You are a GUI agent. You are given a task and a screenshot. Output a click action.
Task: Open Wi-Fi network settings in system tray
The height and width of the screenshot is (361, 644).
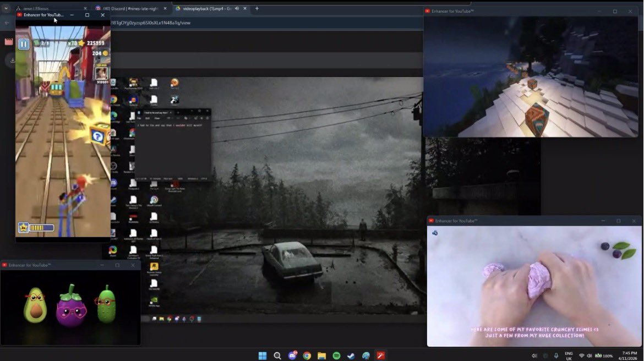[582, 355]
